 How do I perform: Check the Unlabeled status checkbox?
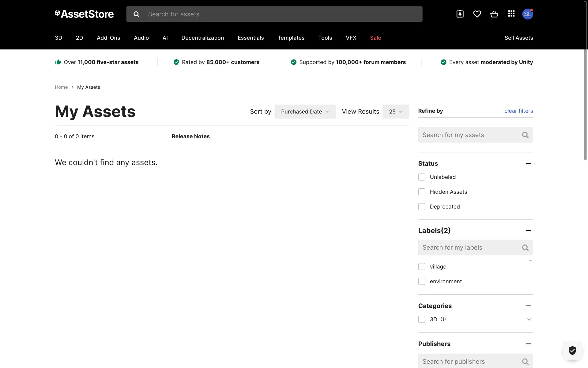point(422,177)
